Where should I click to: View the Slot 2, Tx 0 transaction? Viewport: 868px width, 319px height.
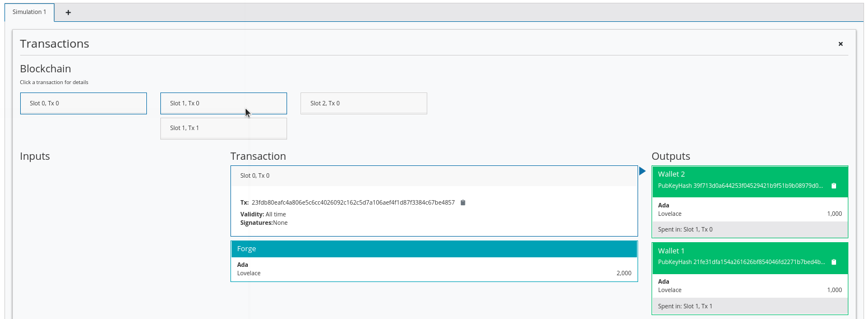coord(363,103)
